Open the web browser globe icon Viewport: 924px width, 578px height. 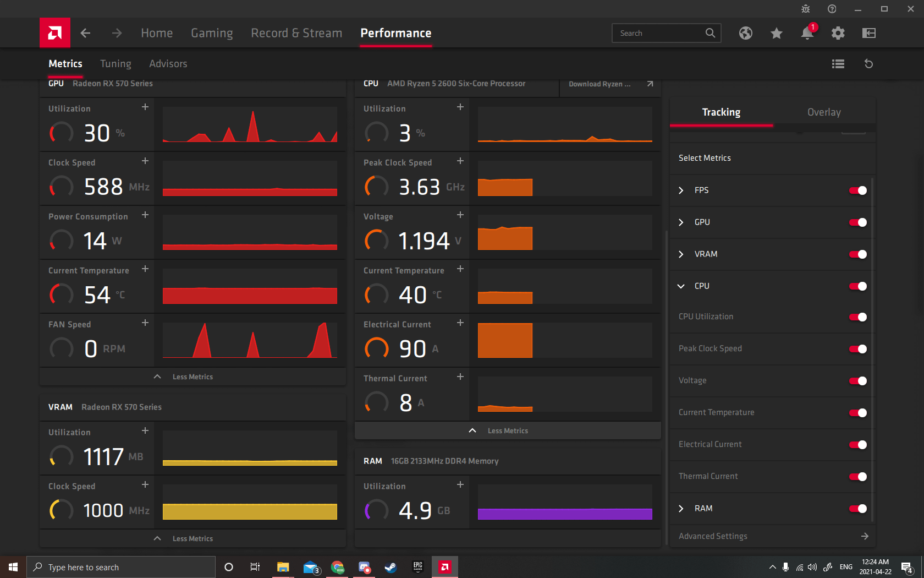tap(745, 33)
